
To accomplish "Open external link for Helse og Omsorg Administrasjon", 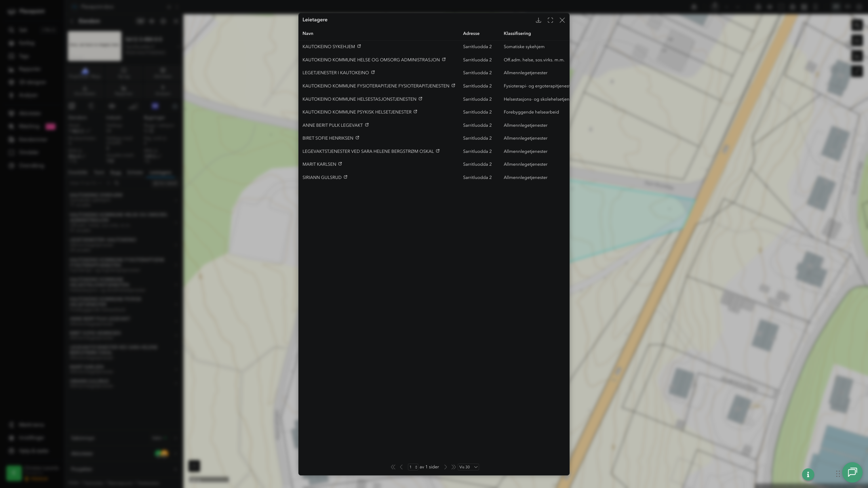I will [x=444, y=59].
